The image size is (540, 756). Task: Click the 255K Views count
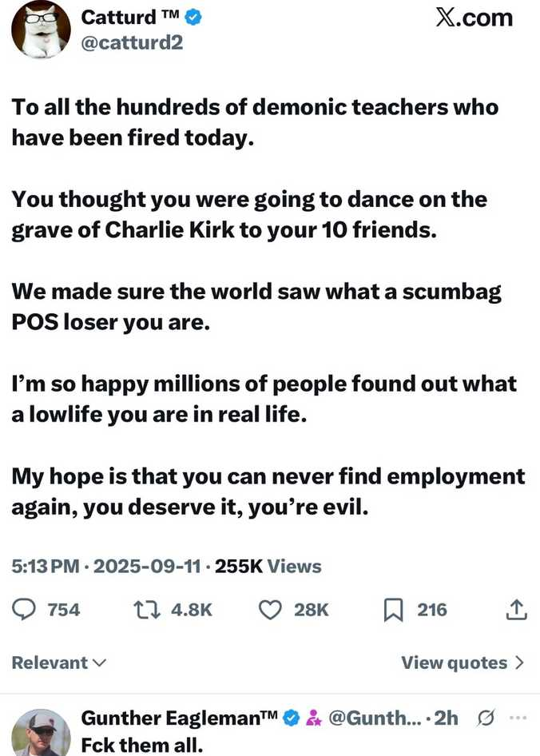pyautogui.click(x=268, y=567)
